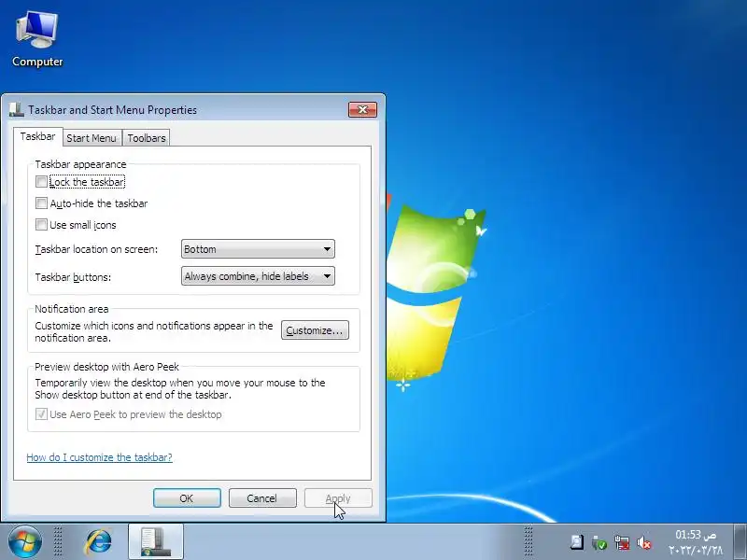Toggle Use Aero Peek to preview checkbox
The image size is (747, 560).
click(41, 413)
